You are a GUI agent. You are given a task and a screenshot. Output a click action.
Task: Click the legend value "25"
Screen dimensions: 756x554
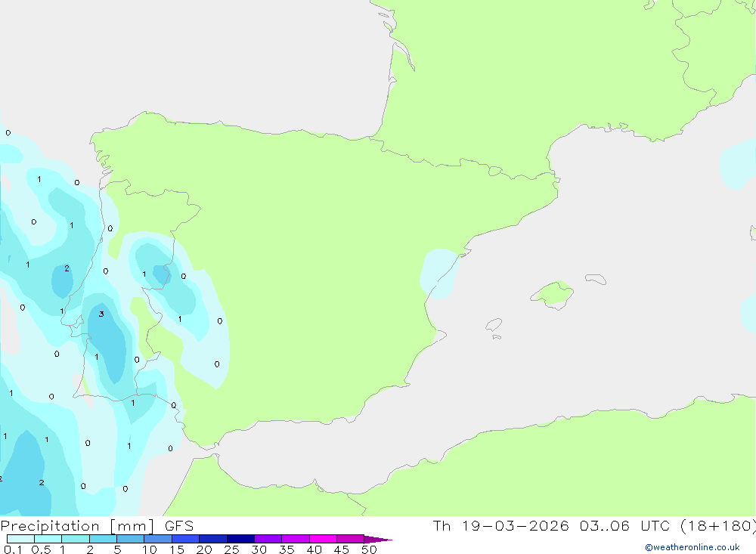click(x=231, y=549)
